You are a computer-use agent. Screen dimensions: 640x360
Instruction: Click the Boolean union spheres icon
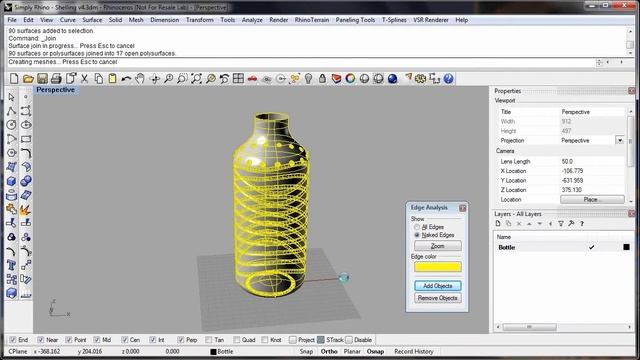[26, 181]
